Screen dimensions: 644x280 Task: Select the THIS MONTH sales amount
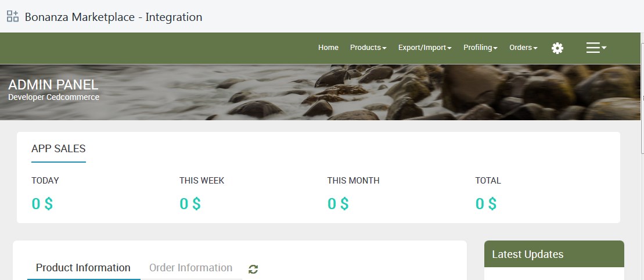[338, 204]
